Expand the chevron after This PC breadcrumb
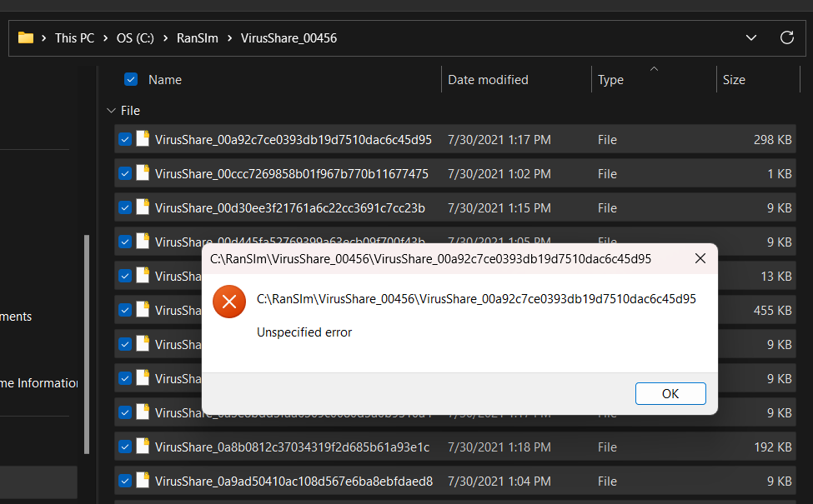The height and width of the screenshot is (504, 813). (x=106, y=38)
